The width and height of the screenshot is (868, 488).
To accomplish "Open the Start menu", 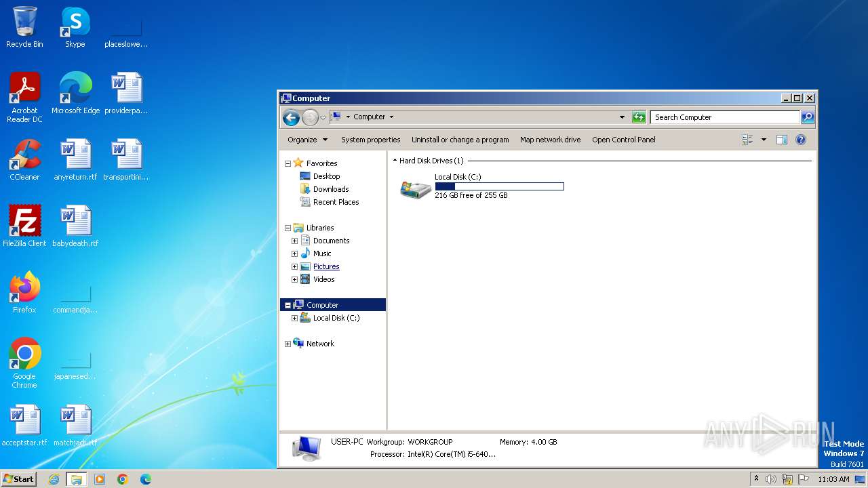I will pyautogui.click(x=18, y=479).
